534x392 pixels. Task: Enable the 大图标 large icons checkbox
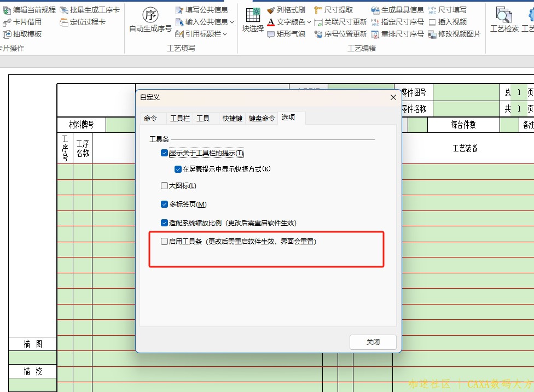pyautogui.click(x=164, y=185)
